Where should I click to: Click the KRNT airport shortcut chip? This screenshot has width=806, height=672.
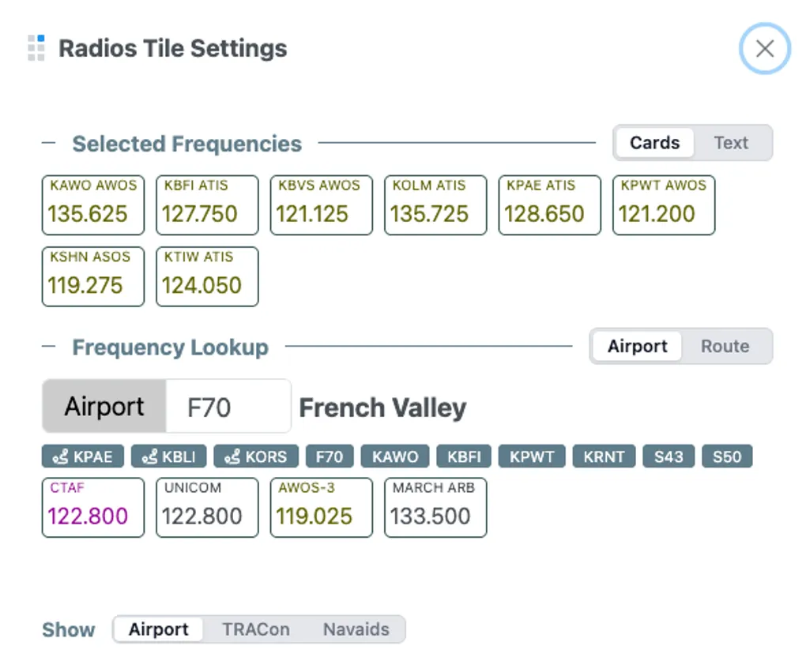(604, 456)
